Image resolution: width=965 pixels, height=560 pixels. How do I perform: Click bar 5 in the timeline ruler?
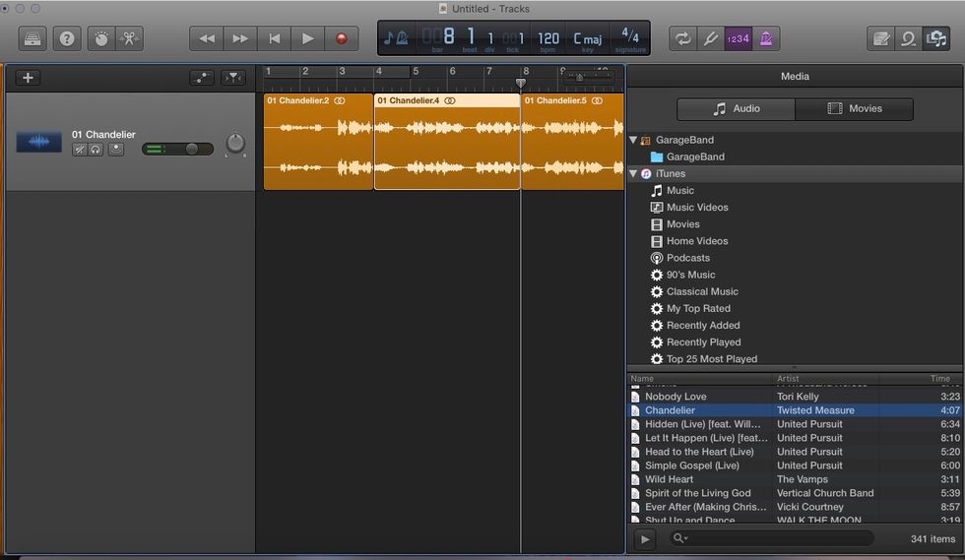[416, 72]
